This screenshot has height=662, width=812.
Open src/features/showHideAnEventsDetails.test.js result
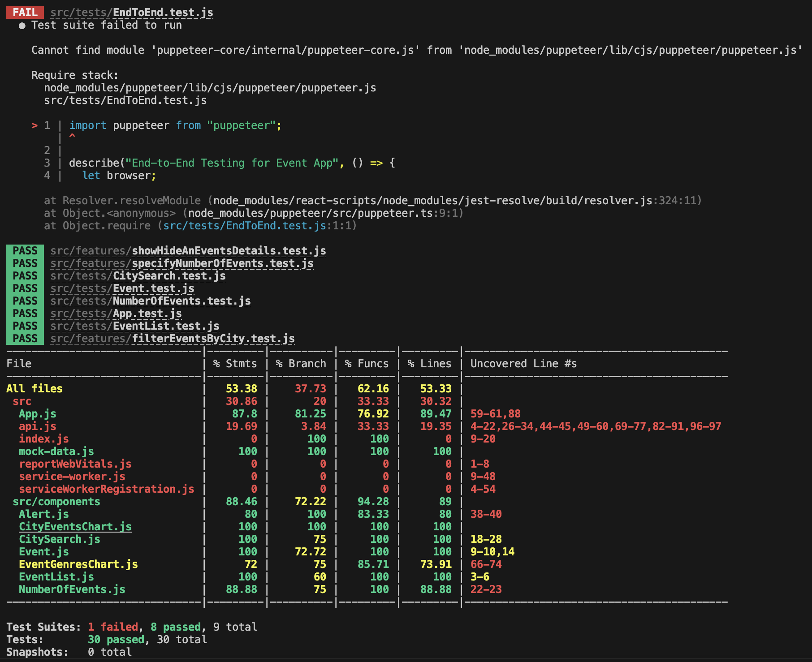pos(188,251)
